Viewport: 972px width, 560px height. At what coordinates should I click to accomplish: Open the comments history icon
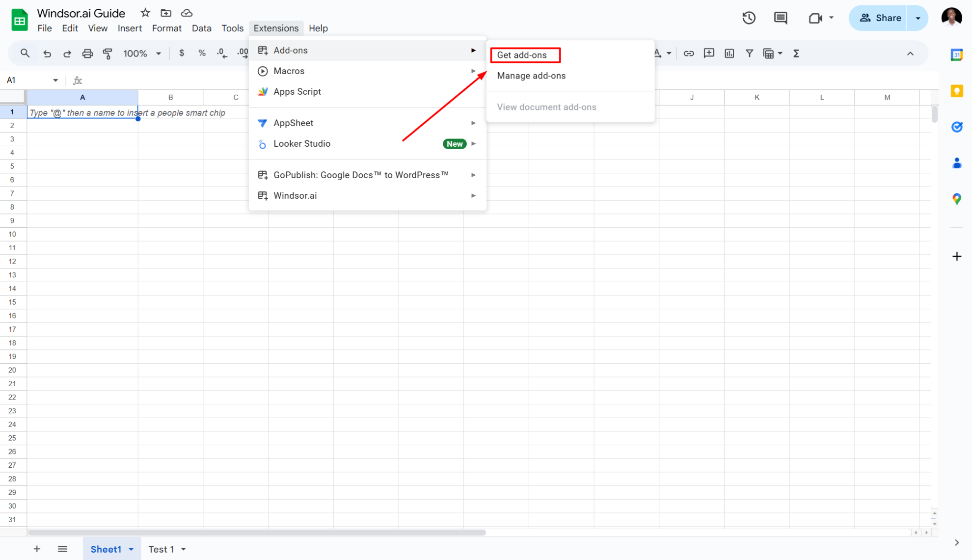781,18
